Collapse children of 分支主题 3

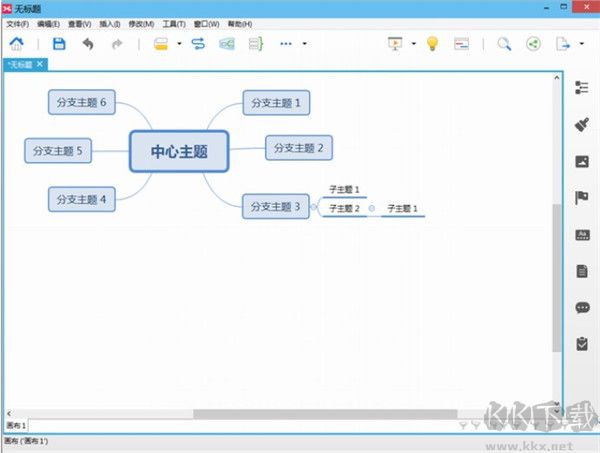click(x=313, y=207)
